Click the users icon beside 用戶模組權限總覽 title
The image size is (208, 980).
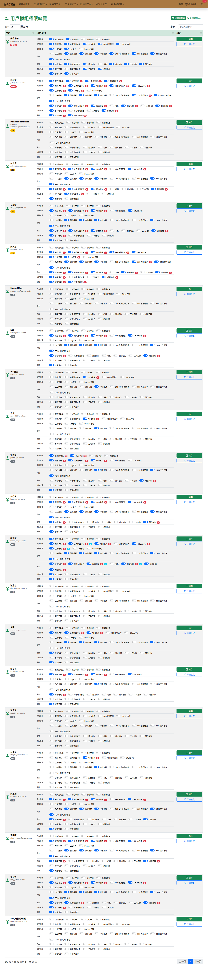tap(7, 18)
